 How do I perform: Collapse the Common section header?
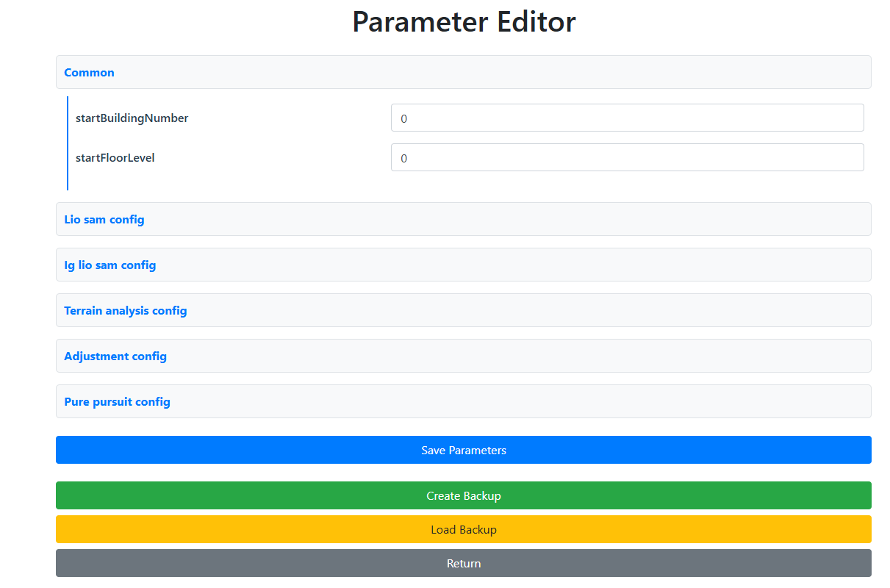[x=463, y=72]
